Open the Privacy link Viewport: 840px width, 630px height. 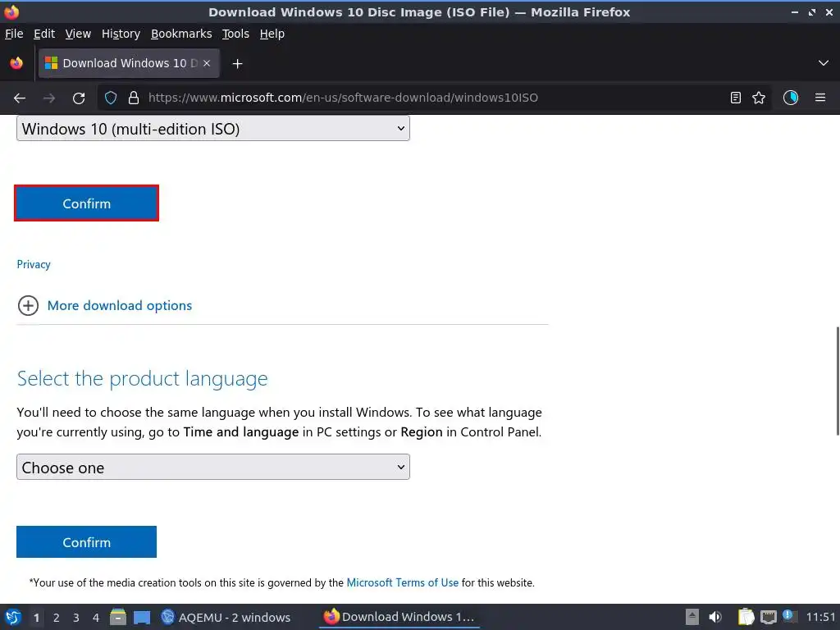33,264
